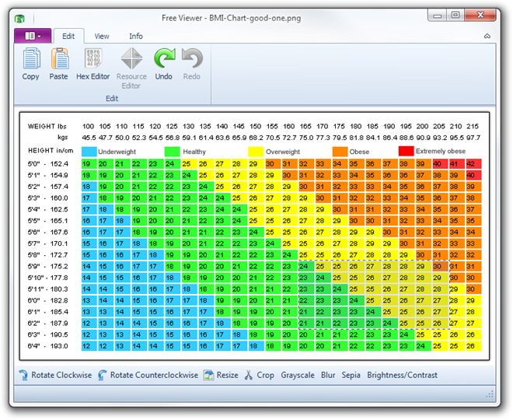Click the green Undo arrow
The height and width of the screenshot is (420, 513).
164,58
